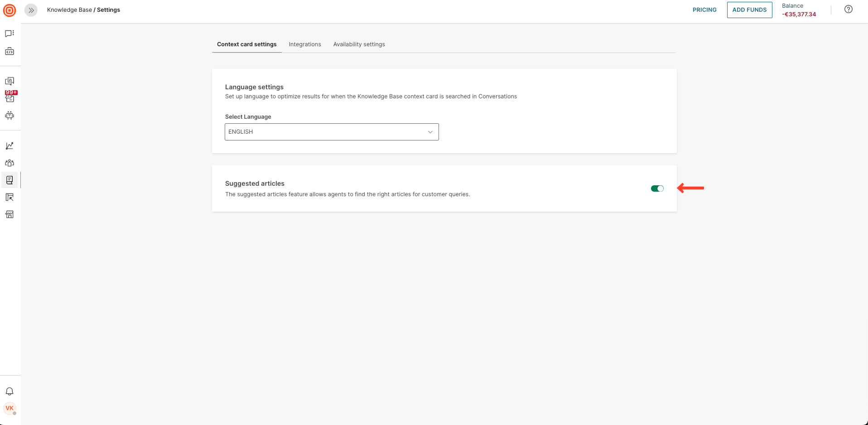The width and height of the screenshot is (868, 425).
Task: Open the PRICING link
Action: pos(704,10)
